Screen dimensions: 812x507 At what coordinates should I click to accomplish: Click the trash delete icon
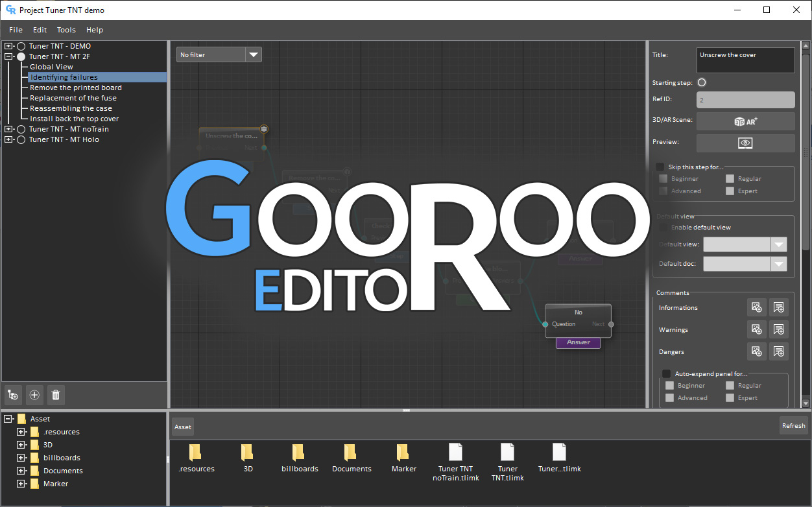coord(56,395)
